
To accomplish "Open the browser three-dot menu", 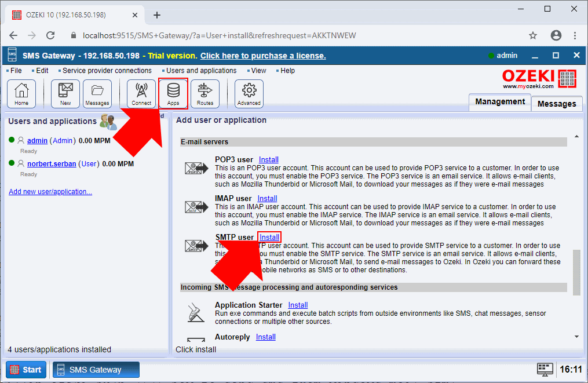I will click(x=575, y=36).
